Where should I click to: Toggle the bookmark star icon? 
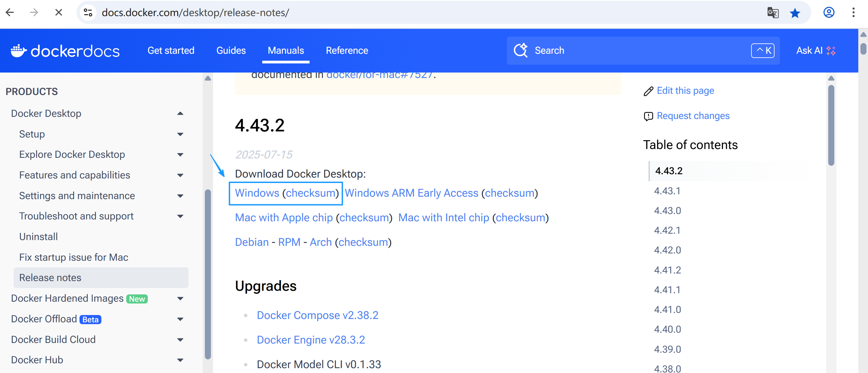[x=795, y=13]
